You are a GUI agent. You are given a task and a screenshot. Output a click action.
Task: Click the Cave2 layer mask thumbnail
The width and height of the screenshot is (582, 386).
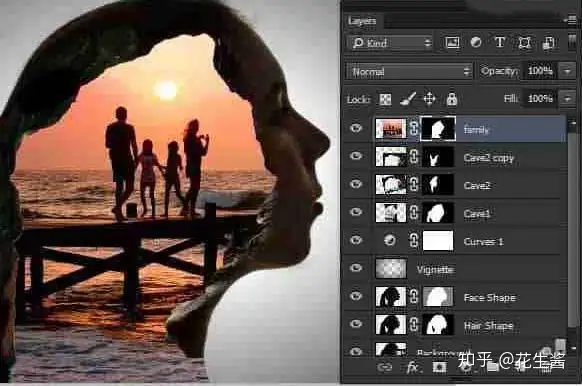click(438, 184)
